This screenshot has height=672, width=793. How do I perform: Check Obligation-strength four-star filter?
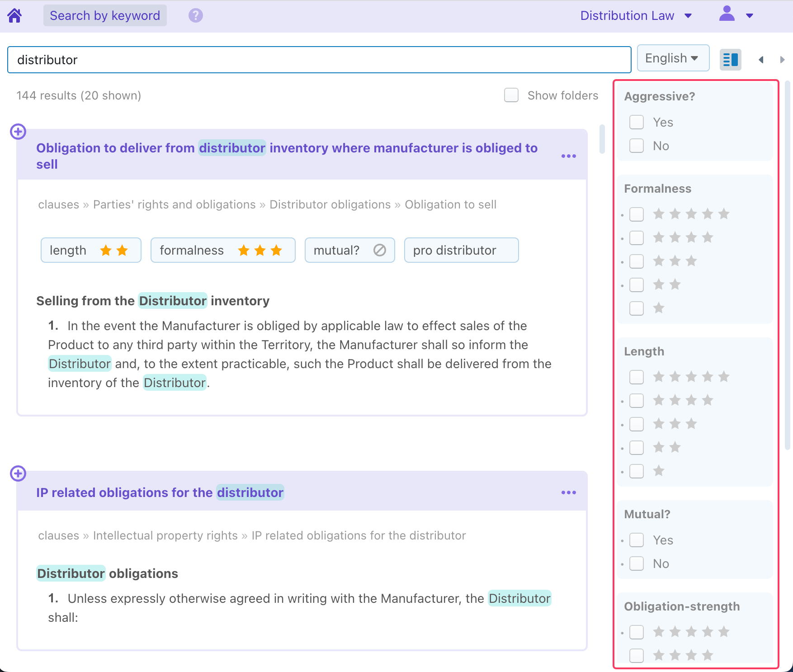point(637,656)
